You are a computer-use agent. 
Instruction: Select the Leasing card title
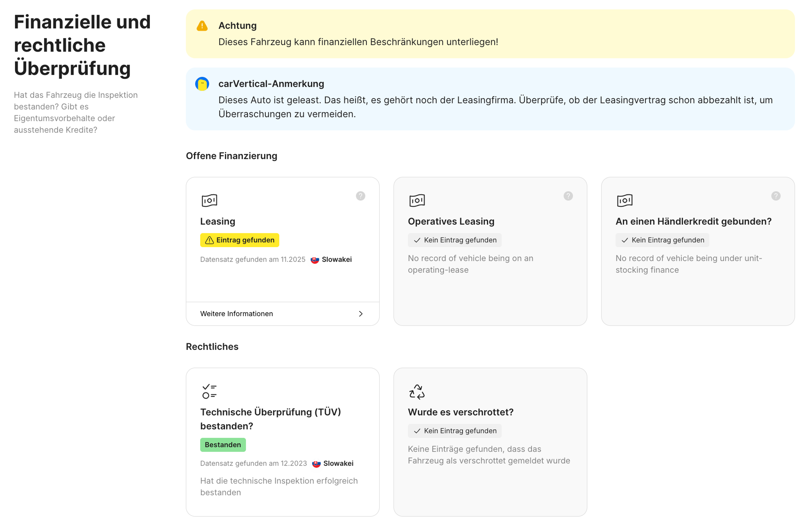(218, 221)
